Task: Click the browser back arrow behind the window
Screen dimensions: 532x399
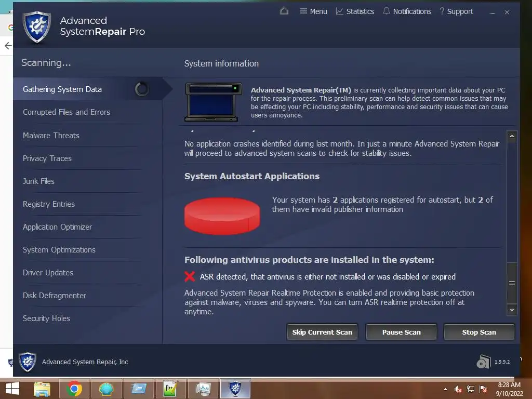Action: 8,46
